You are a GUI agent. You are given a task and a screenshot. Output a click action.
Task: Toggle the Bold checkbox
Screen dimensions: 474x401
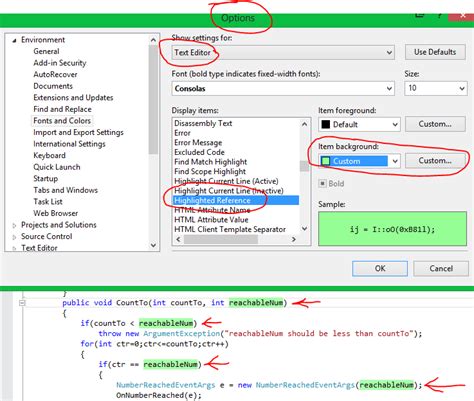[322, 184]
